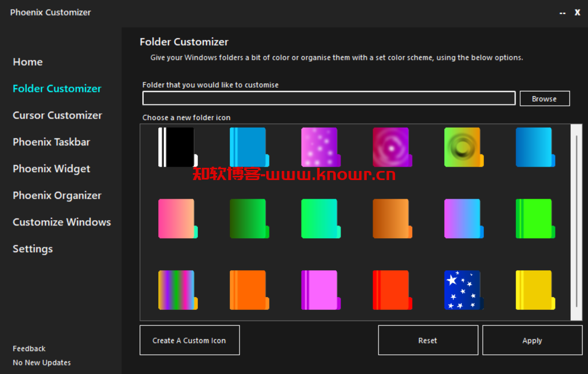
Task: Select the blue gradient folder icon
Action: click(x=536, y=147)
